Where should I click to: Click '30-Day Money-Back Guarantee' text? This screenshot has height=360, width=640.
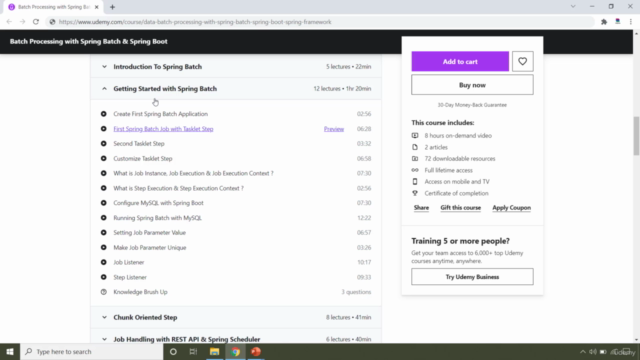[472, 105]
